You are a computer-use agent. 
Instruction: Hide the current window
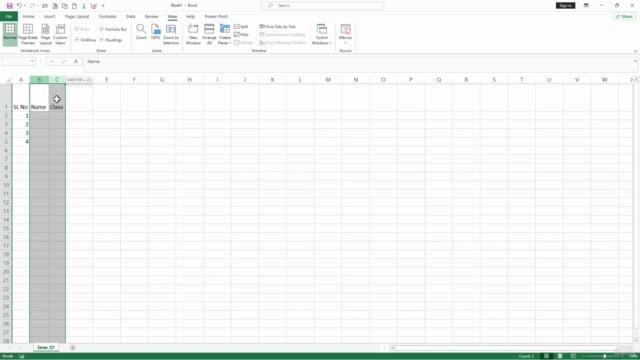pyautogui.click(x=241, y=35)
